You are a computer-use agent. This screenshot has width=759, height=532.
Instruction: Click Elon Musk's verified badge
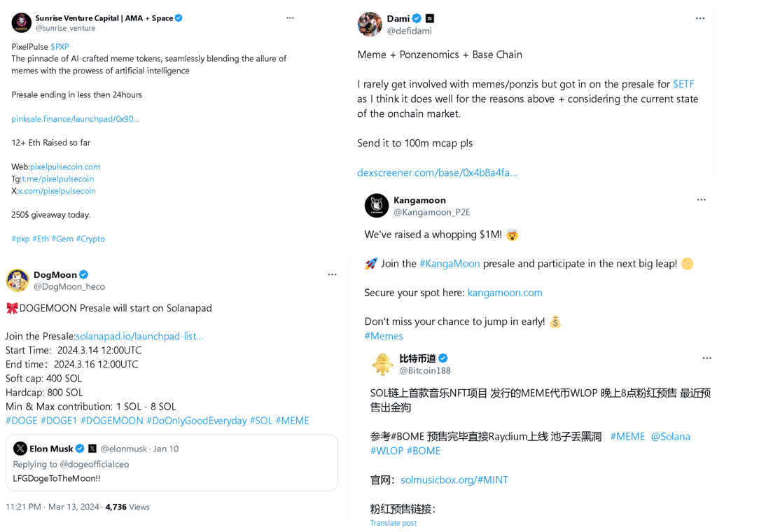pos(79,448)
